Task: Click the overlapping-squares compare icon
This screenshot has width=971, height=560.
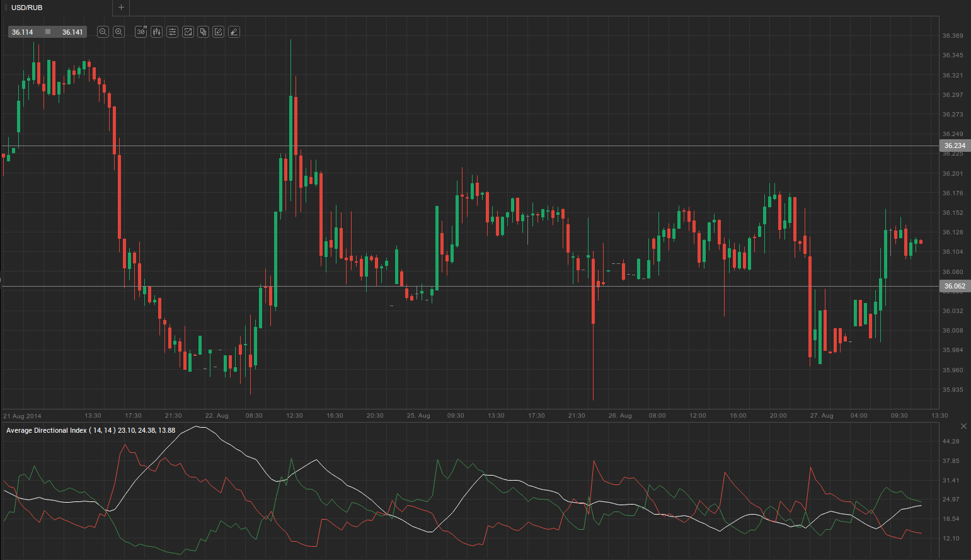Action: tap(203, 31)
